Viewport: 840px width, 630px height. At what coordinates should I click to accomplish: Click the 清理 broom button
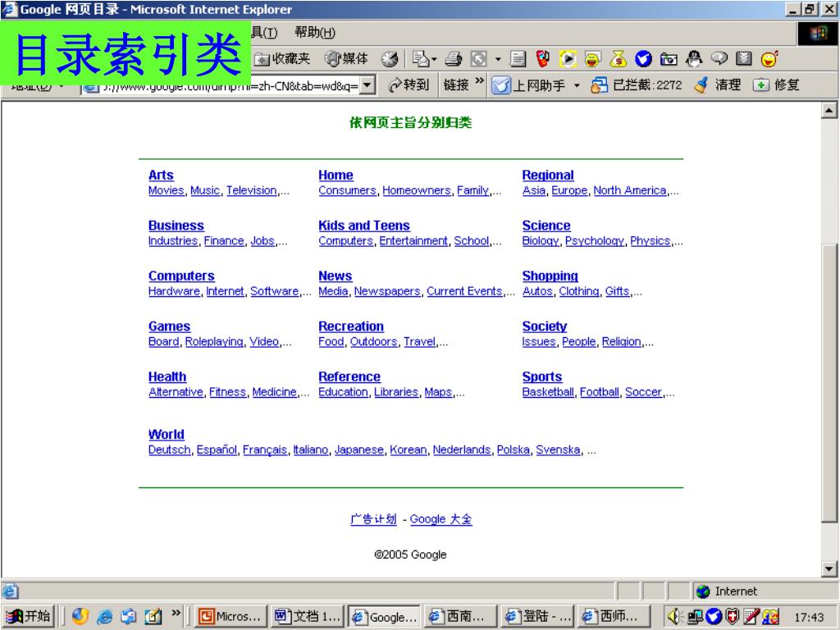point(717,84)
